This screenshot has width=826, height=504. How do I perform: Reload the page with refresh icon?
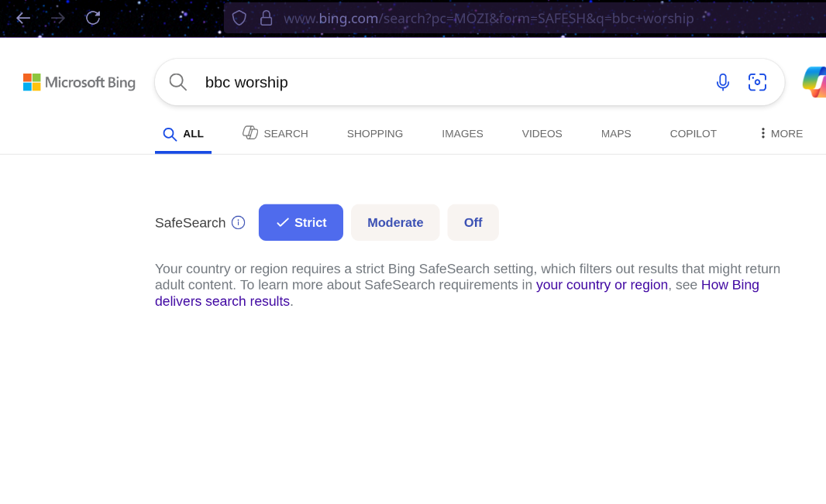[x=93, y=18]
